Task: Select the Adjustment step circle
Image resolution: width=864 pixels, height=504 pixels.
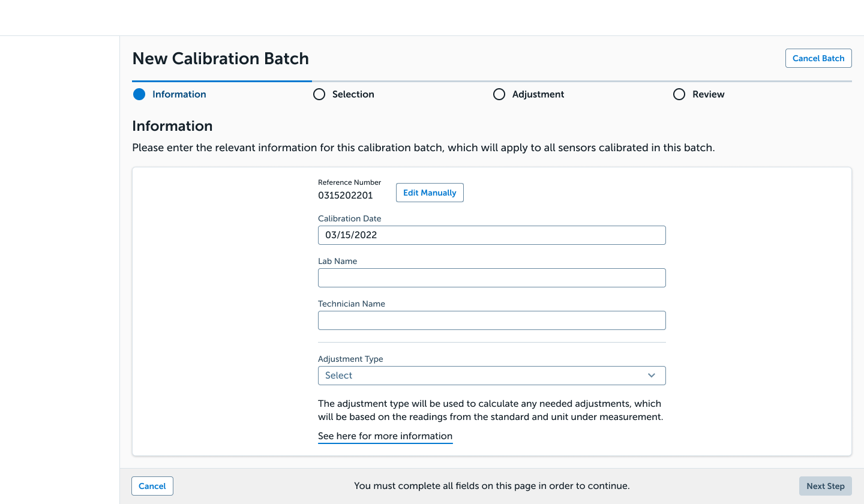Action: click(x=499, y=94)
